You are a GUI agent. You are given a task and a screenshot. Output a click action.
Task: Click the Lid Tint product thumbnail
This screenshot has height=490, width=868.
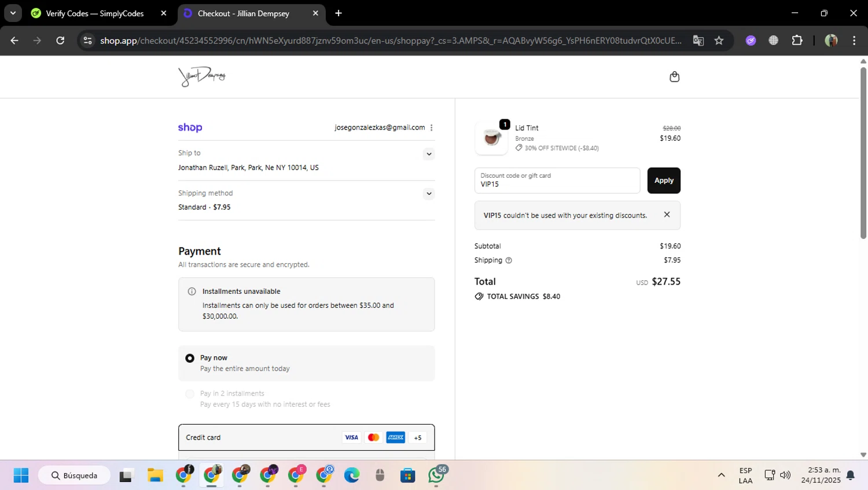[491, 138]
